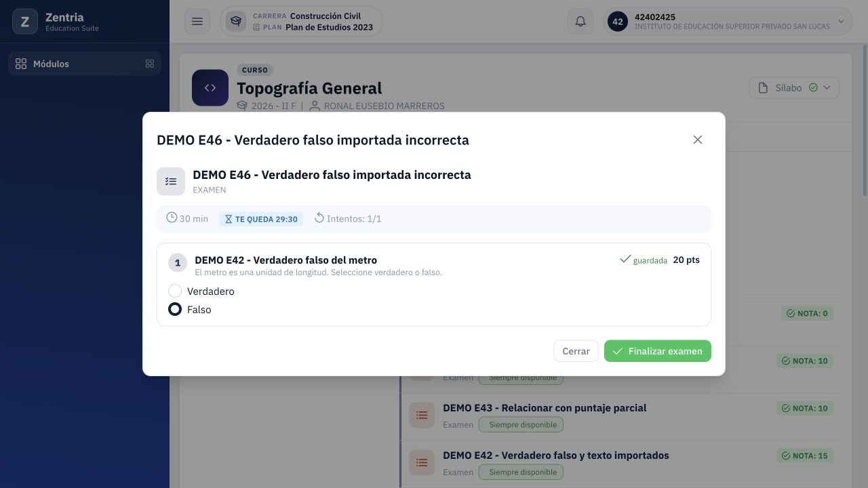Screen dimensions: 868x488
Task: Open the Carrera and Plan selector
Action: (x=301, y=22)
